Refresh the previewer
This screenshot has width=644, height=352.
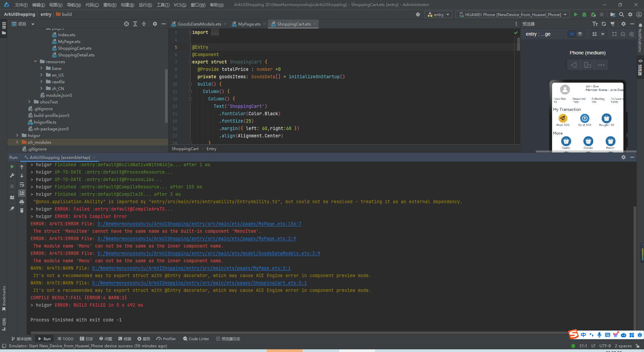pyautogui.click(x=604, y=24)
